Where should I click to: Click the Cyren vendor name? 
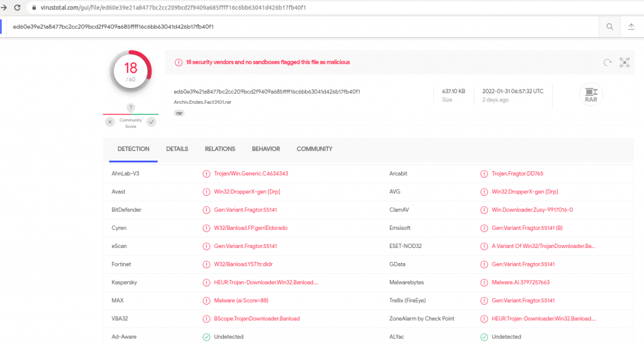point(119,228)
